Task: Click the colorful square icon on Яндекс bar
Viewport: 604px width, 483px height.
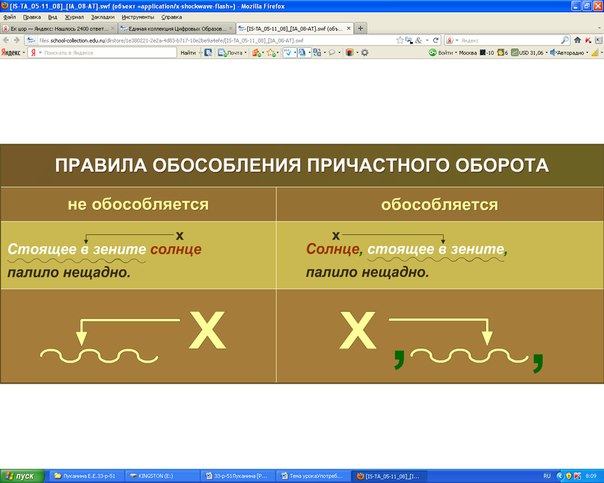Action: [350, 53]
